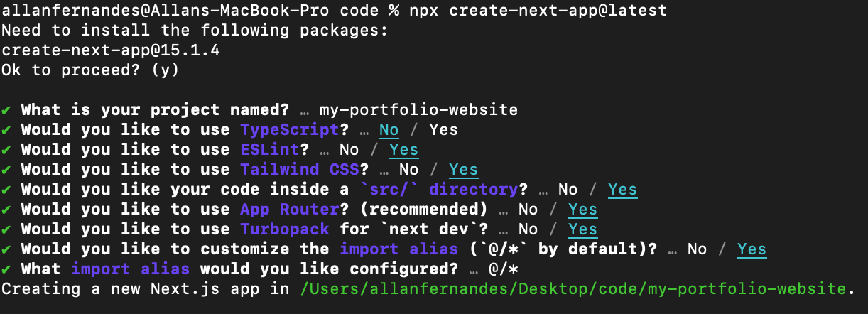Image resolution: width=868 pixels, height=314 pixels.
Task: Click 'No' option on the App Router line
Action: pos(528,210)
